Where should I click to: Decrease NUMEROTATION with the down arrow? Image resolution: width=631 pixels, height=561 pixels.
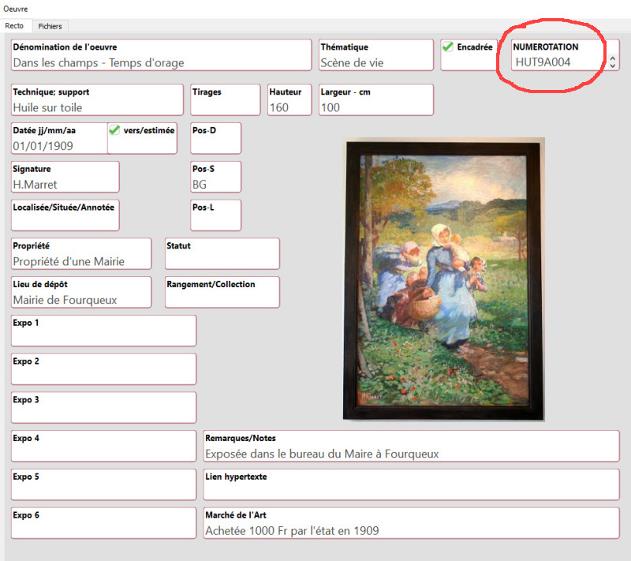click(612, 65)
